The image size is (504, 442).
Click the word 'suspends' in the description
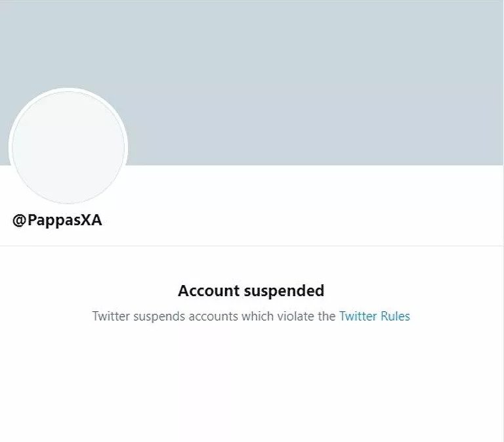click(x=159, y=317)
